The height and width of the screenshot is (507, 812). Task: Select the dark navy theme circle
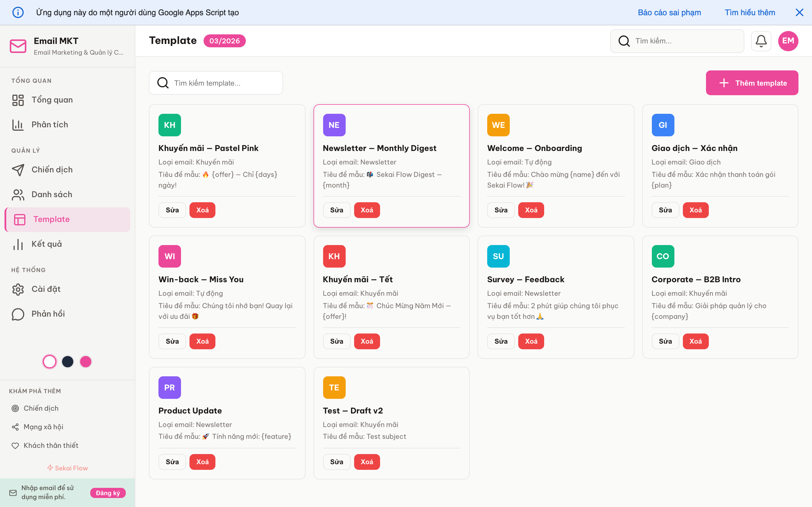68,361
